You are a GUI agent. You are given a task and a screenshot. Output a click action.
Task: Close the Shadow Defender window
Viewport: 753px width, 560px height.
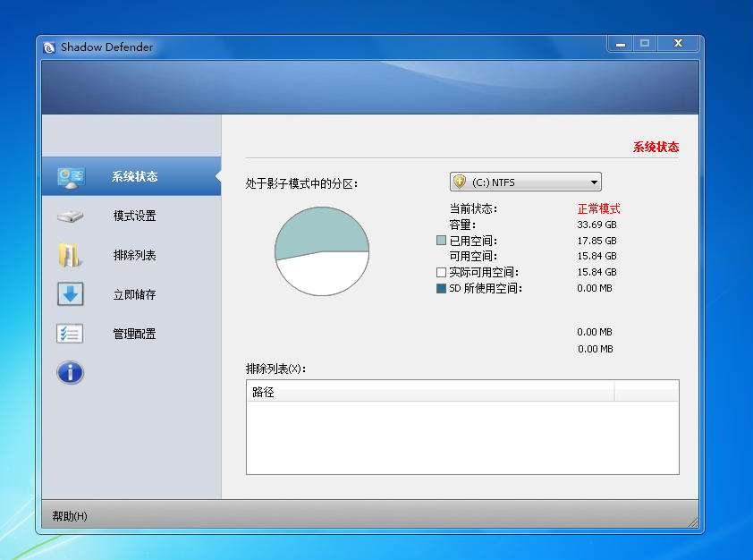pyautogui.click(x=678, y=43)
